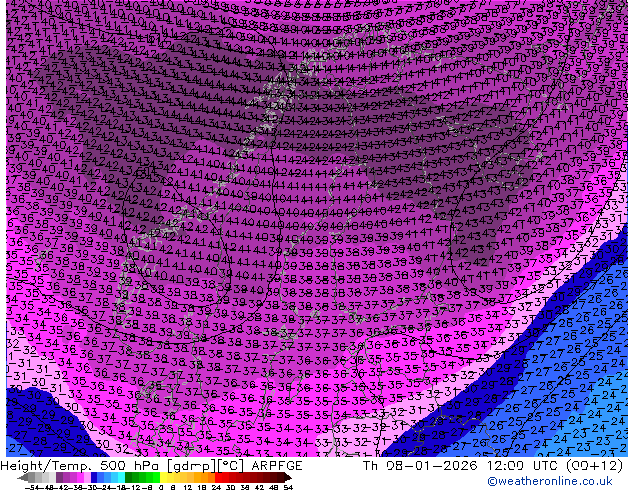Click the (00+12) forecast offset text
The width and height of the screenshot is (634, 490).
(x=594, y=466)
